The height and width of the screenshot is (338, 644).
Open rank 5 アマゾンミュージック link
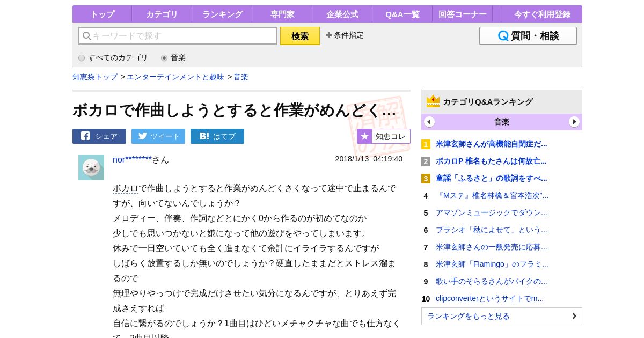click(x=492, y=212)
